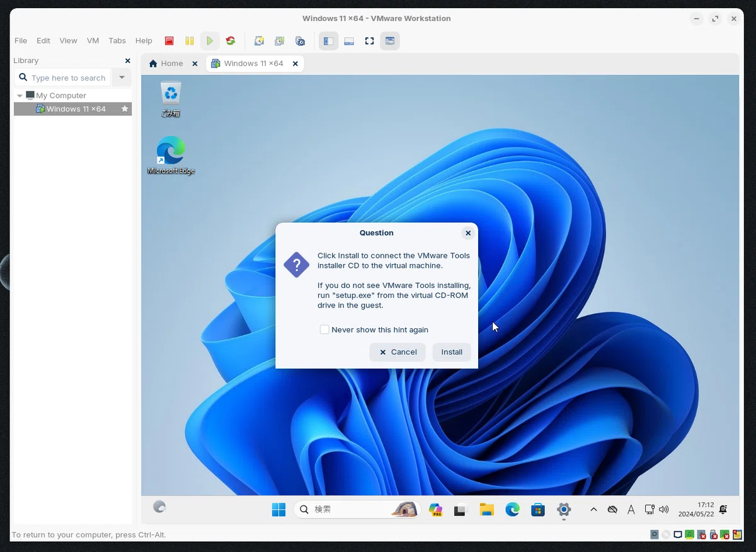Toggle the thumbnail bar toolbar icon

pyautogui.click(x=349, y=41)
